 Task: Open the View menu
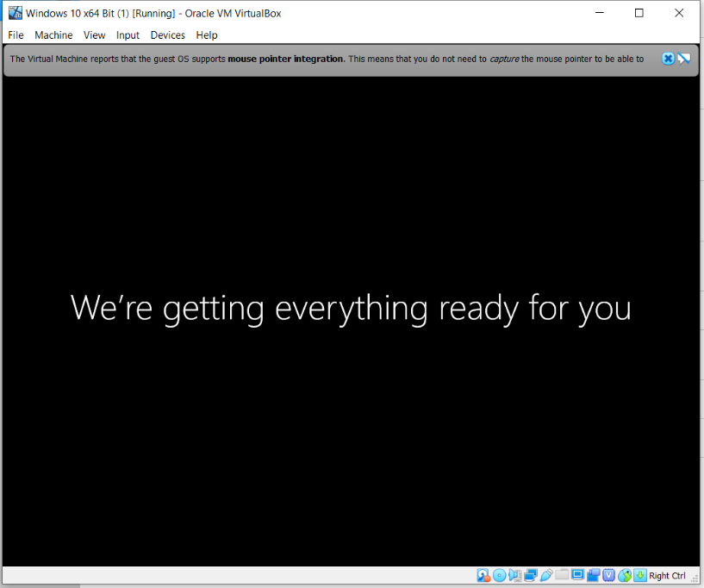pyautogui.click(x=94, y=34)
